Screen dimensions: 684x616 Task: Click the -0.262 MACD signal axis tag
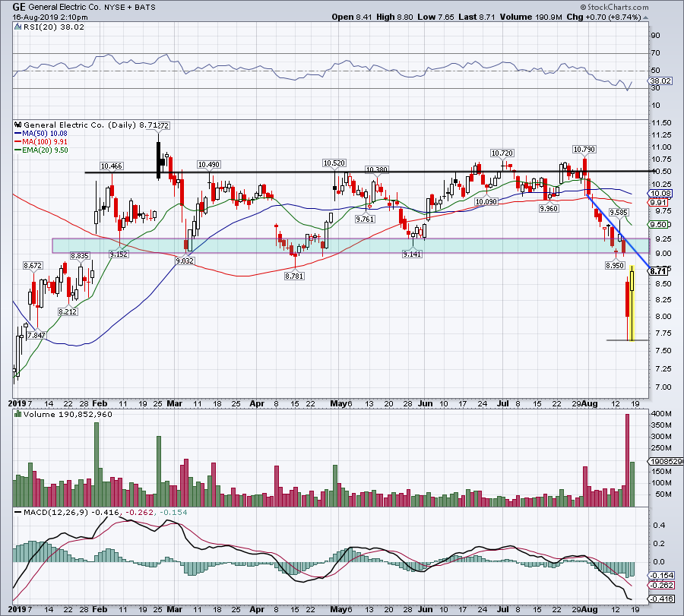click(x=662, y=586)
